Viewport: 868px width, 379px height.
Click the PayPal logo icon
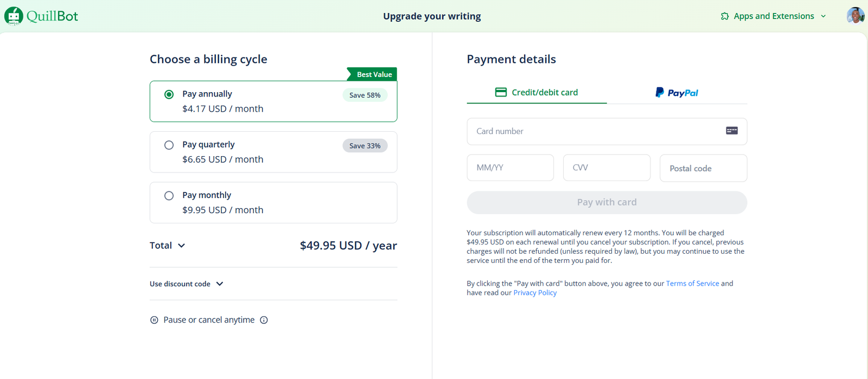point(660,93)
